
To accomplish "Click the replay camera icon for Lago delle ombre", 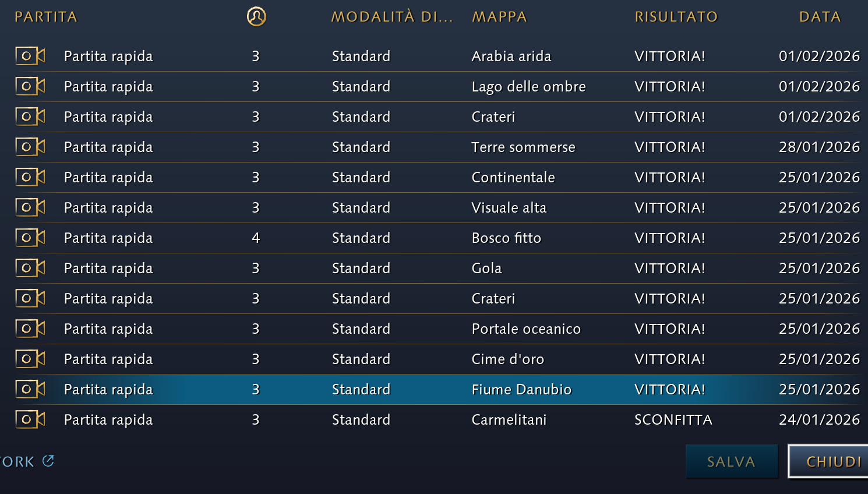I will pyautogui.click(x=30, y=86).
